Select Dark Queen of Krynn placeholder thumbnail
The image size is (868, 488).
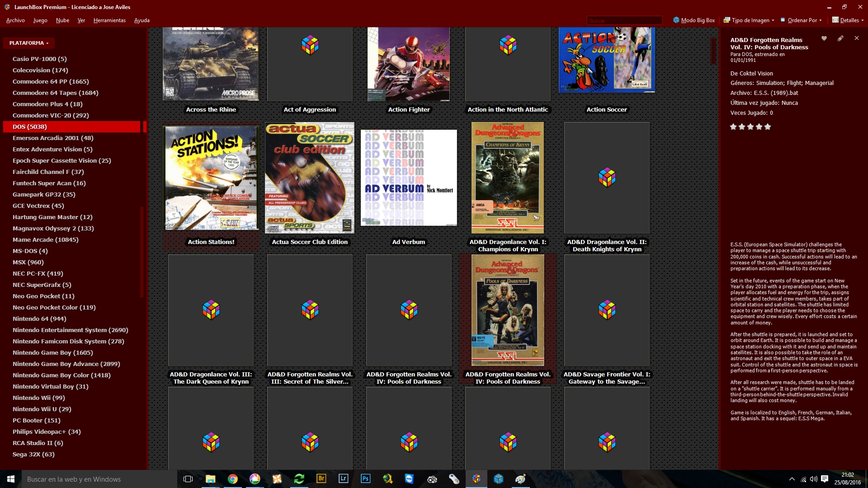pos(211,310)
